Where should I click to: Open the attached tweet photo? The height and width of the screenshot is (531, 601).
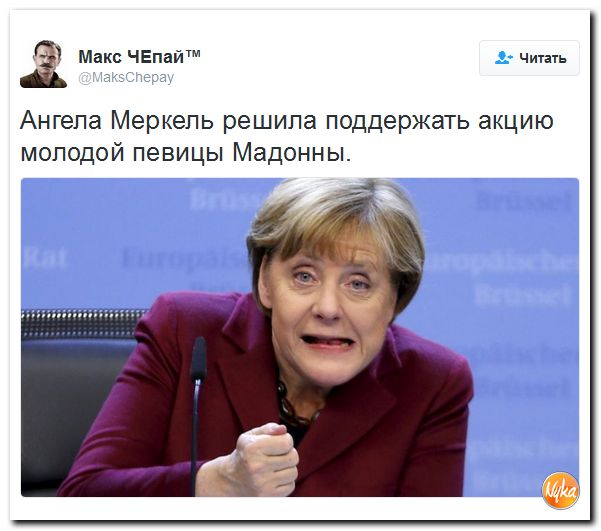tap(300, 337)
